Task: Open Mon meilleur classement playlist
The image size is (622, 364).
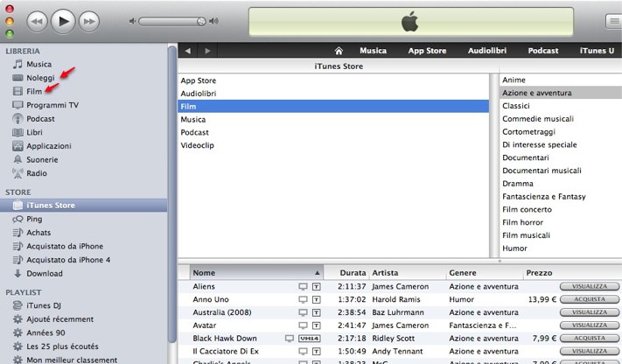Action: [x=72, y=360]
